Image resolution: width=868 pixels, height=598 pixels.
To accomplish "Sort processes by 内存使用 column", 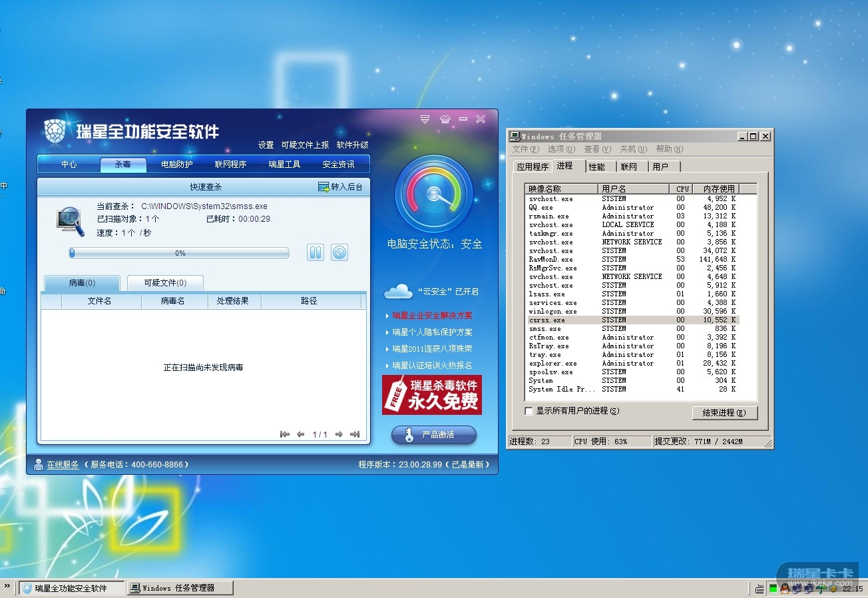I will (716, 189).
